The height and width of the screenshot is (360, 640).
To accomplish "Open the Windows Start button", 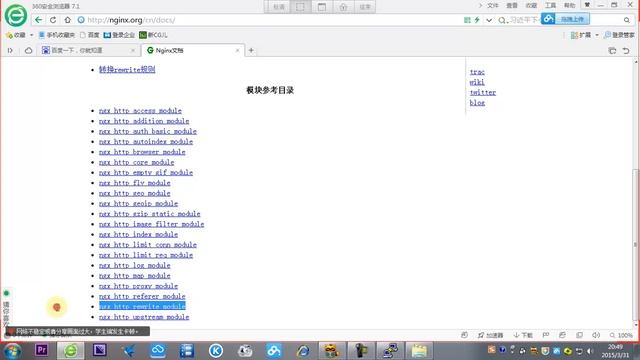I will click(x=13, y=351).
